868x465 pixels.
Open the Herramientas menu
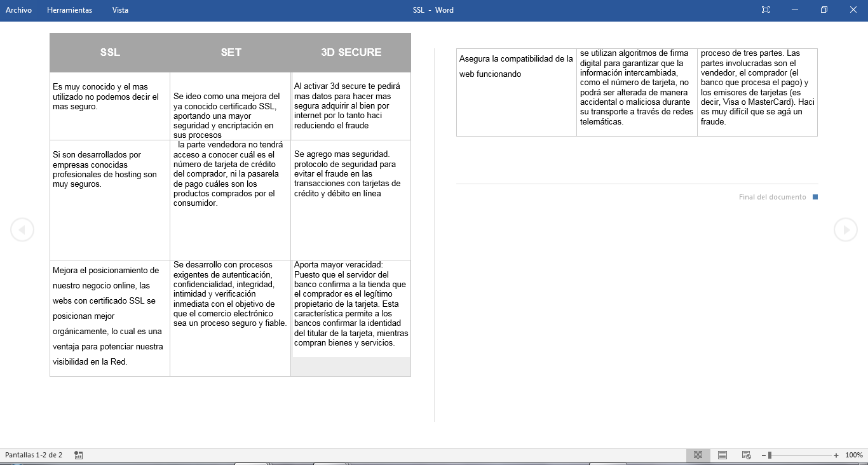69,10
